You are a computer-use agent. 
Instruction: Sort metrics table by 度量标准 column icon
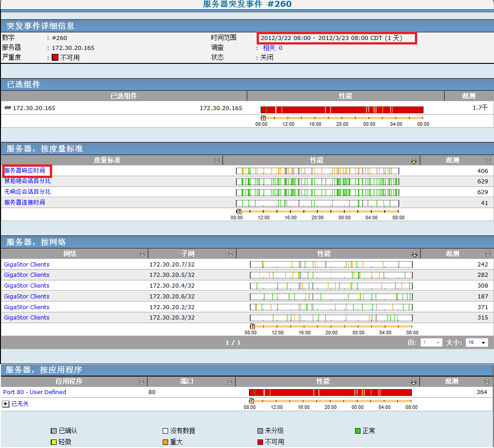[x=217, y=160]
